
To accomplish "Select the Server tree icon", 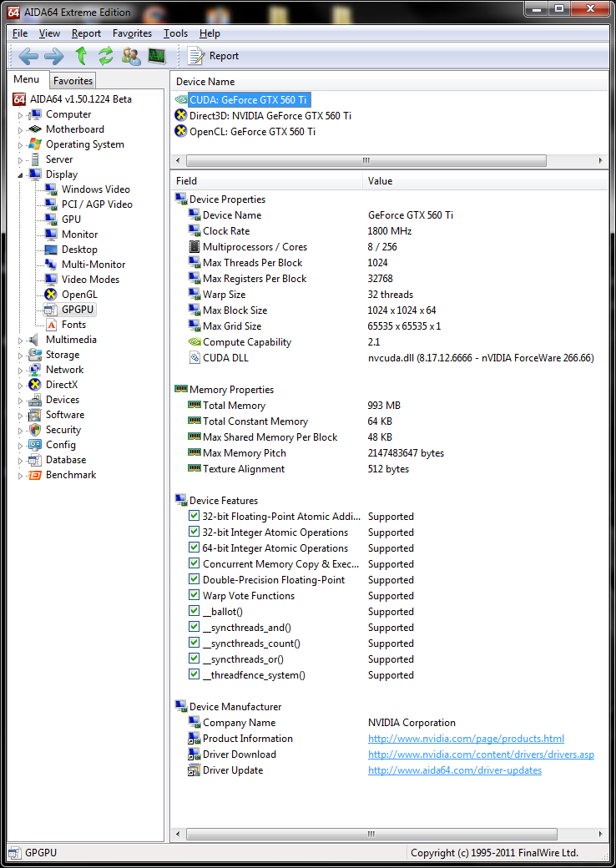I will click(35, 159).
